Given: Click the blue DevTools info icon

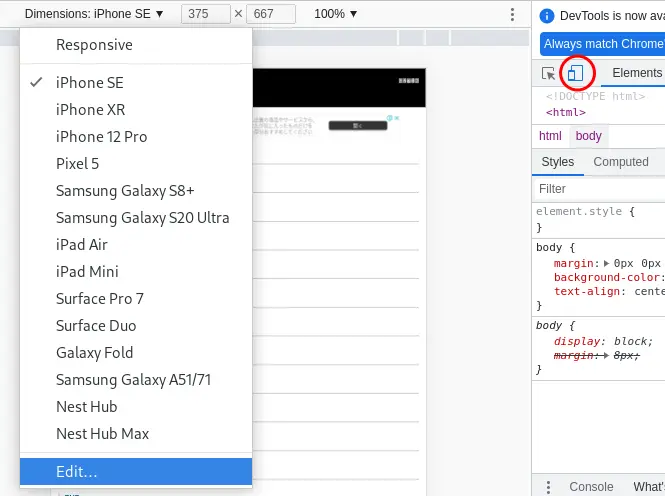Looking at the screenshot, I should pos(547,16).
